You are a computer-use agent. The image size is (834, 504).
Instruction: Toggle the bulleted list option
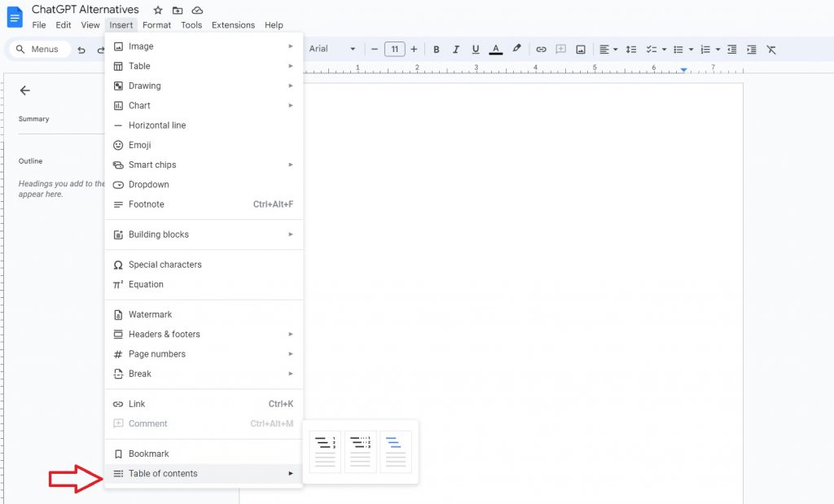click(679, 49)
